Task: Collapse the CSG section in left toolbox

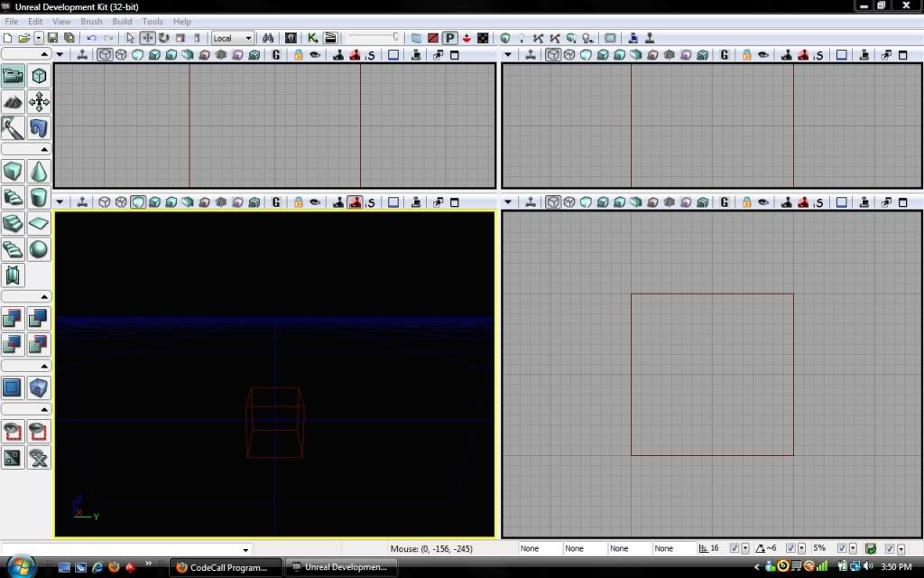Action: (26, 296)
